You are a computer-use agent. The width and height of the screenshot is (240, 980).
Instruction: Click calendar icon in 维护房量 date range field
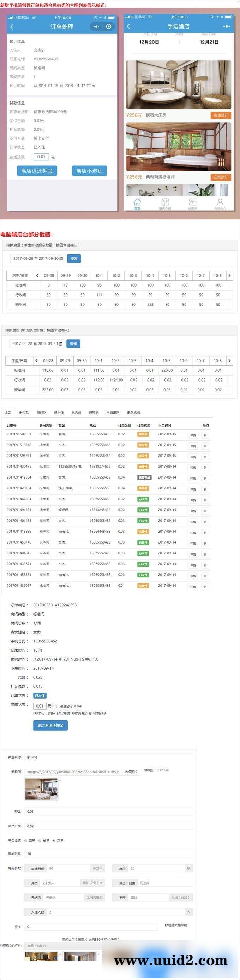click(61, 258)
